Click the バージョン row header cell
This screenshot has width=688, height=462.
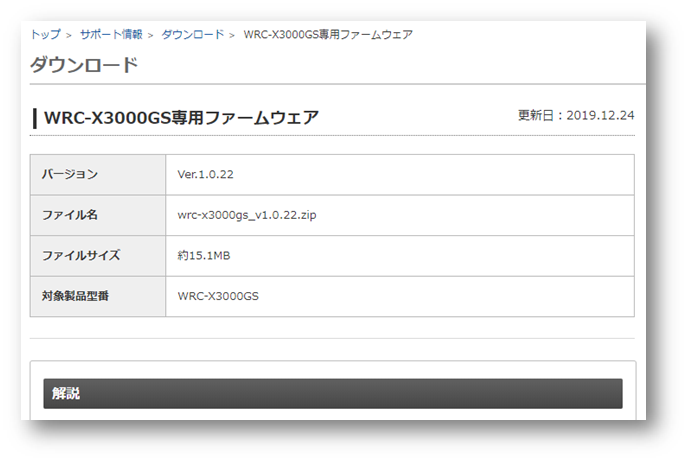tap(98, 175)
